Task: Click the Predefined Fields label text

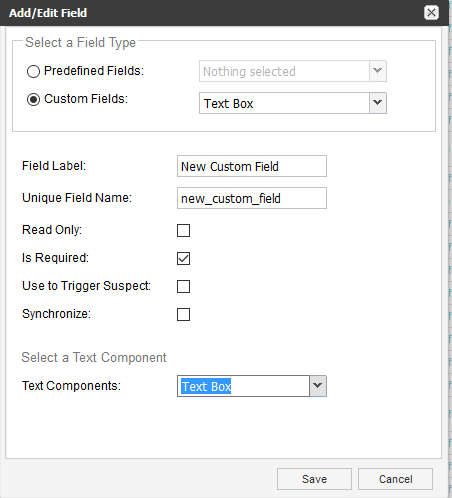Action: click(94, 71)
